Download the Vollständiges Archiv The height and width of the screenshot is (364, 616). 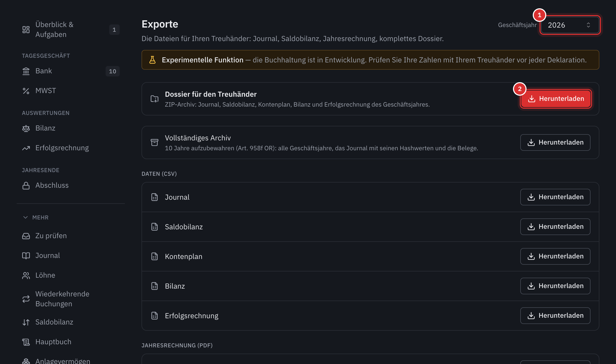[555, 142]
